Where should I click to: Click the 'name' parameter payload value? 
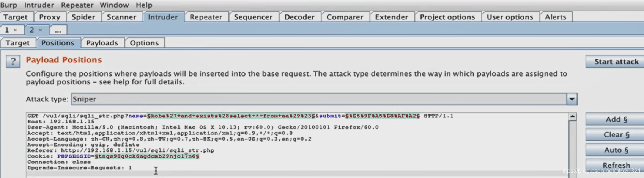(x=231, y=116)
